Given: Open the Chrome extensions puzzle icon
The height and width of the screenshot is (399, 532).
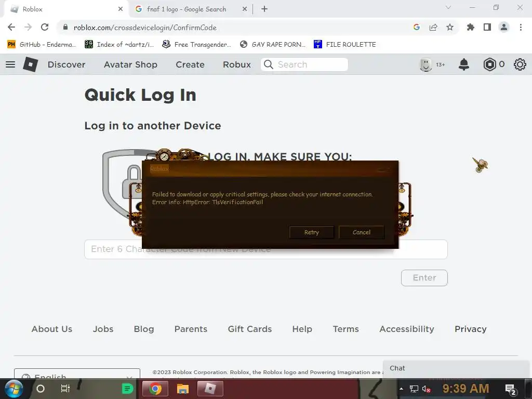Looking at the screenshot, I should (471, 27).
